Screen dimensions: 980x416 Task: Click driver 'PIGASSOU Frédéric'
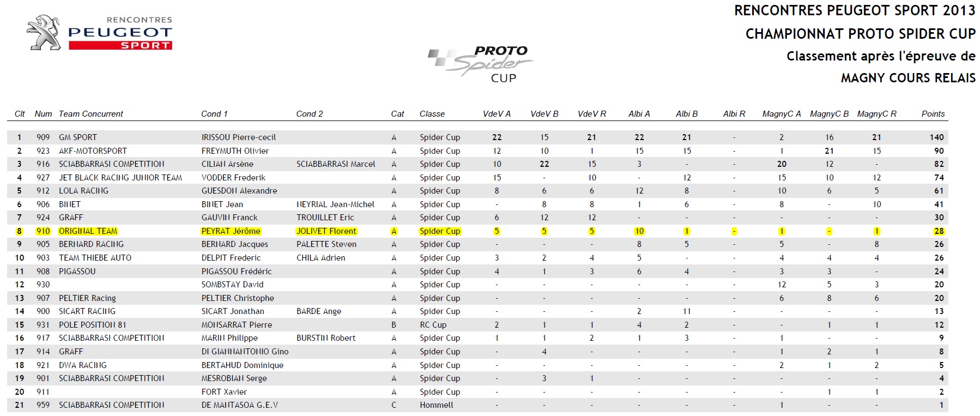point(237,272)
